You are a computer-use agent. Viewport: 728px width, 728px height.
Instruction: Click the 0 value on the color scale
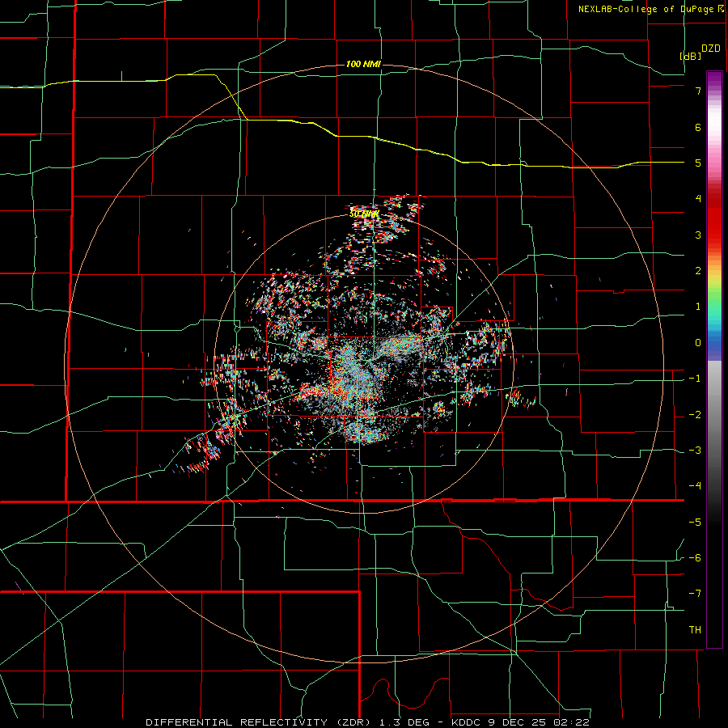tap(698, 343)
